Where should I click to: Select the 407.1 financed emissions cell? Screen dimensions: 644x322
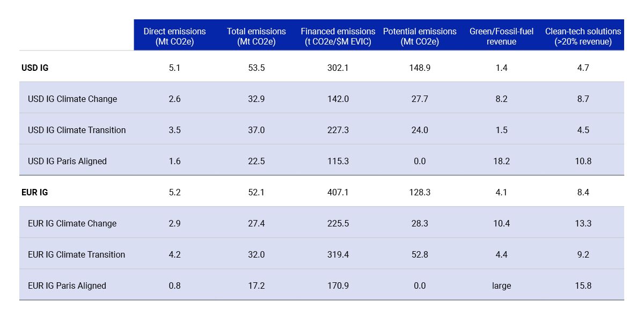pos(338,192)
